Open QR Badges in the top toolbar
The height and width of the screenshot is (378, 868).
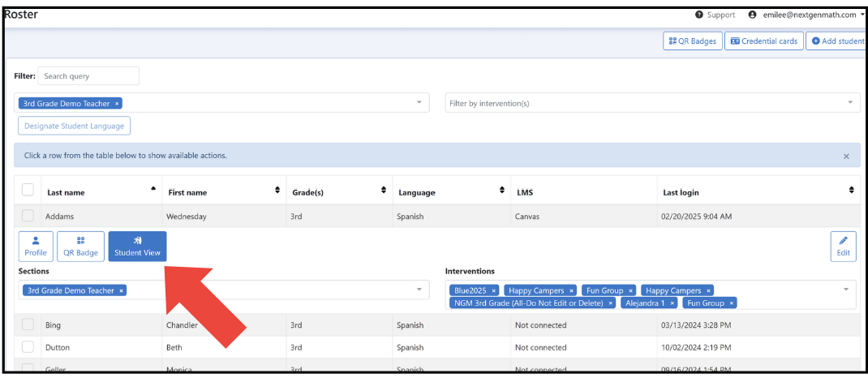tap(693, 41)
